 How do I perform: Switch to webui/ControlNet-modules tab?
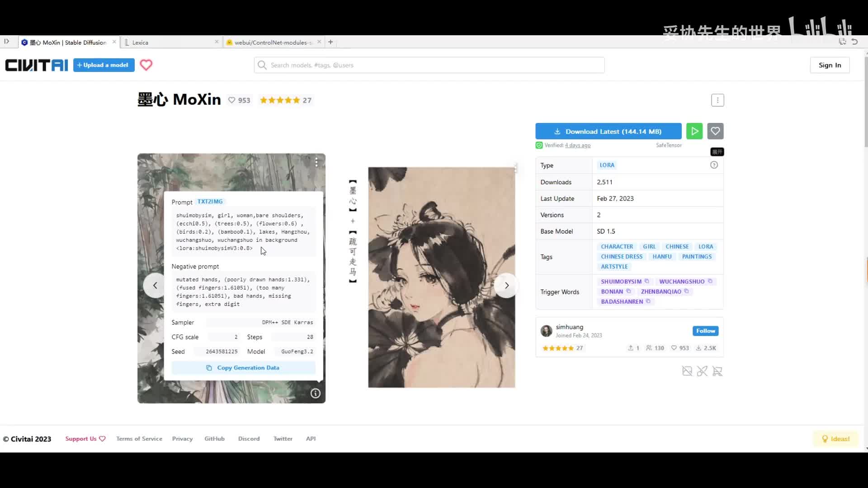pyautogui.click(x=271, y=42)
